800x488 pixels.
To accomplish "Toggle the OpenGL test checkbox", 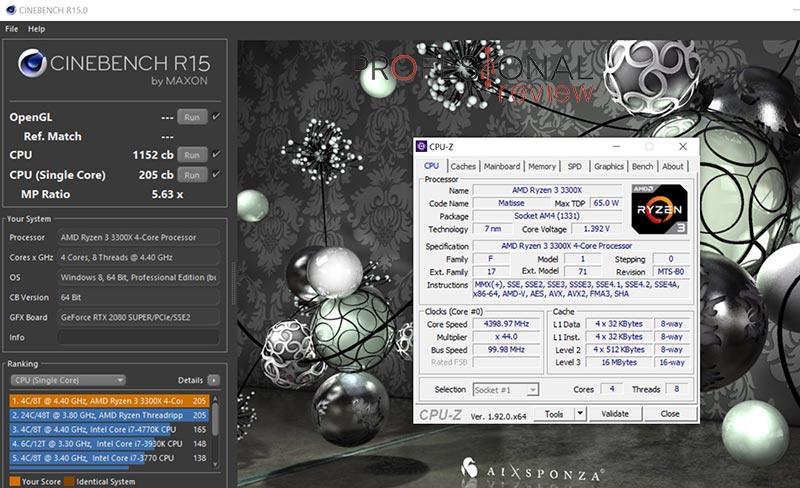I will [x=216, y=116].
